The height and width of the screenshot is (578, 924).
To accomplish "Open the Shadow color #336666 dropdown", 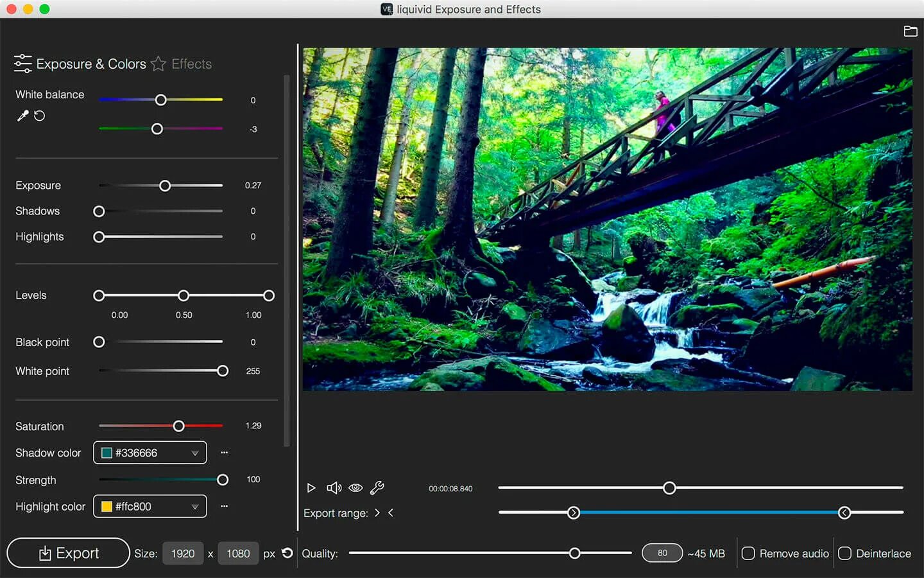I will point(150,453).
